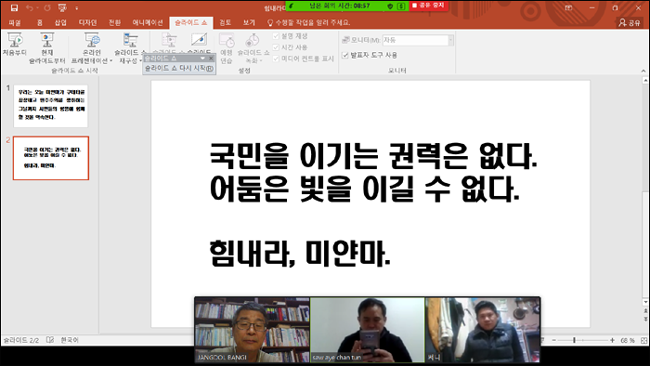Screen dimensions: 650x366
Task: Click the hide slide icon
Action: [199, 40]
